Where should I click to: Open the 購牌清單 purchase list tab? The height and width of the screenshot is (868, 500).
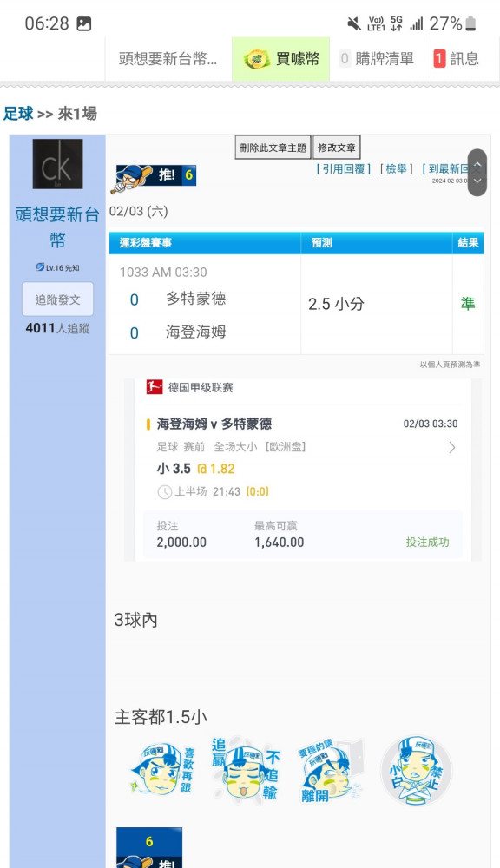pos(377,59)
